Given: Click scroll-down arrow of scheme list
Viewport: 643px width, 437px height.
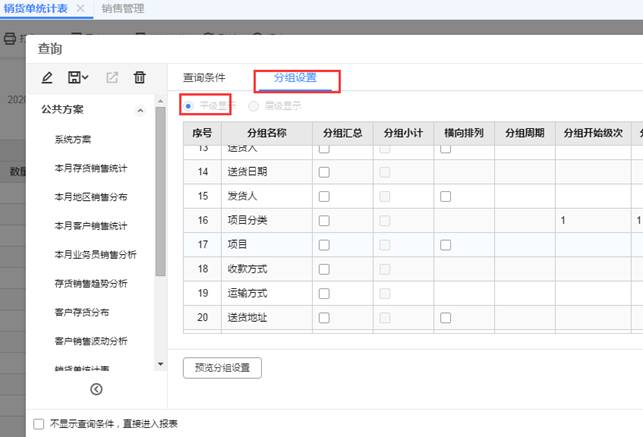Looking at the screenshot, I should pyautogui.click(x=160, y=365).
